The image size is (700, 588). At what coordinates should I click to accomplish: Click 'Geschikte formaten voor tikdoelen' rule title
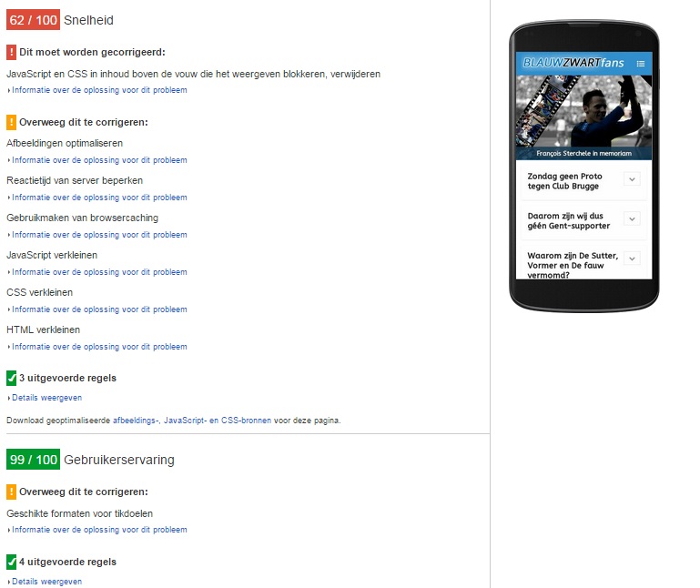(x=79, y=513)
